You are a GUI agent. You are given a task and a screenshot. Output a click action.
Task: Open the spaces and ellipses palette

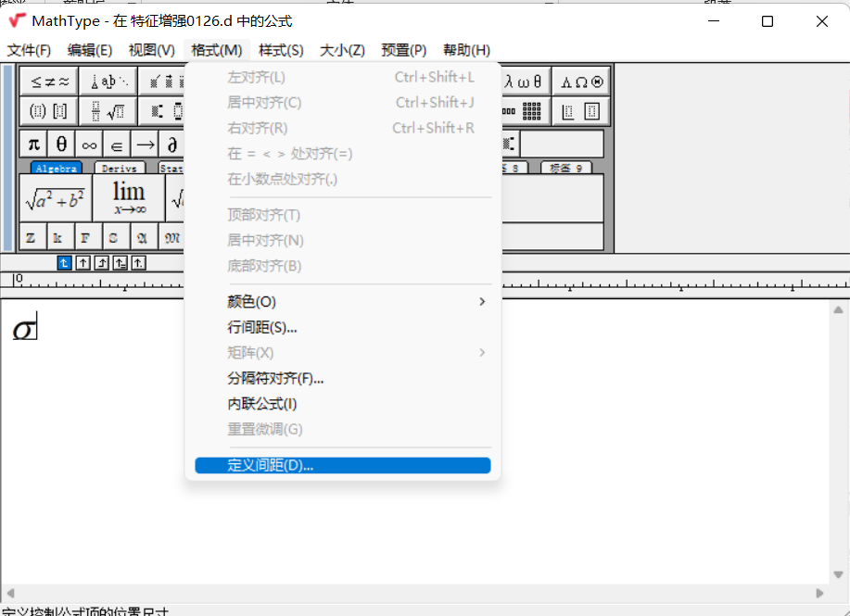pos(108,82)
